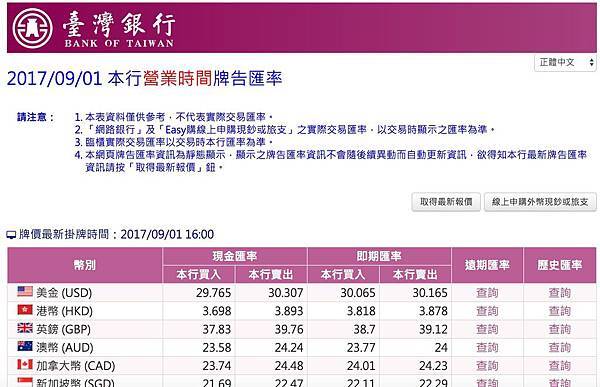Click 本行賣出 header under 即期匯率
Image resolution: width=600 pixels, height=387 pixels.
tap(415, 274)
